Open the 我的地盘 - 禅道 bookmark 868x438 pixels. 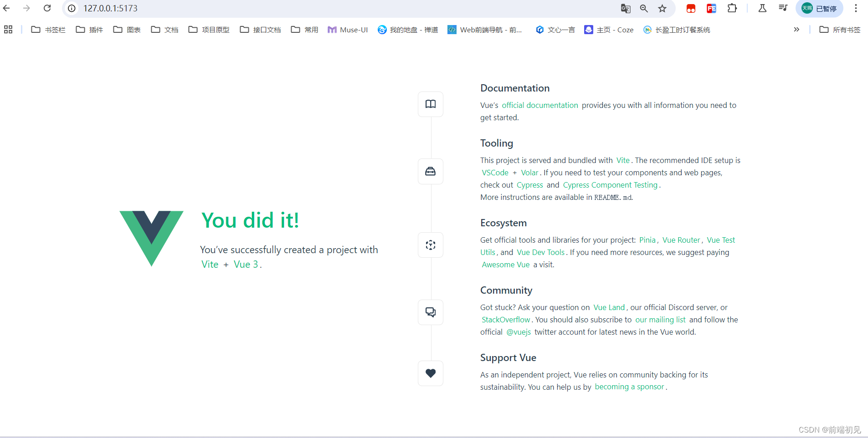pos(408,30)
